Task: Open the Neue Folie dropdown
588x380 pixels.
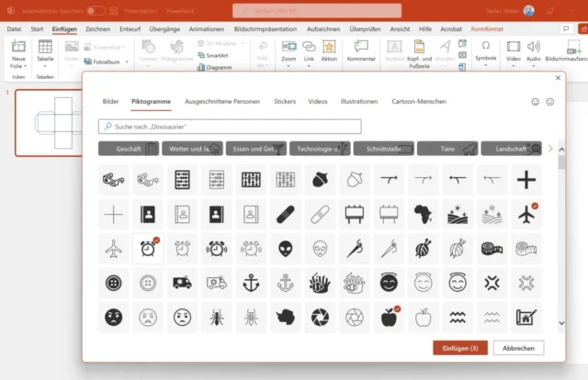Action: point(18,62)
